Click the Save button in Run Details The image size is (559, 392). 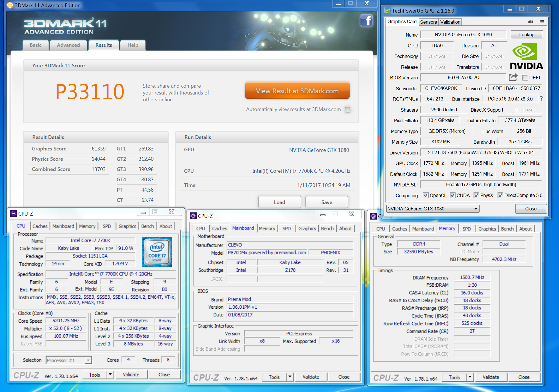[327, 202]
